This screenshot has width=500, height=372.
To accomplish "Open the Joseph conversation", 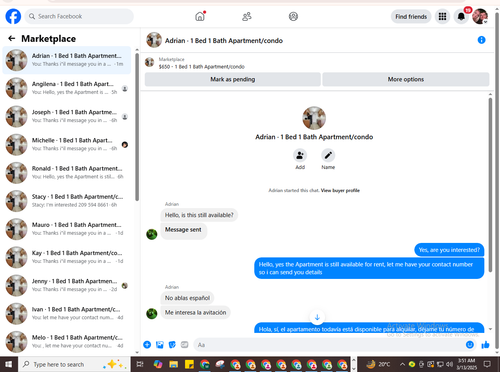I will [x=67, y=116].
